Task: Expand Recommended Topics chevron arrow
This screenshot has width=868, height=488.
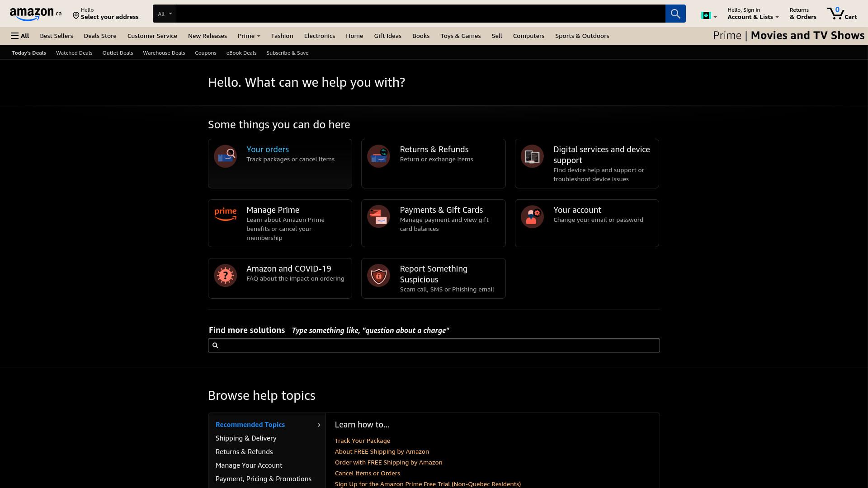Action: coord(319,425)
